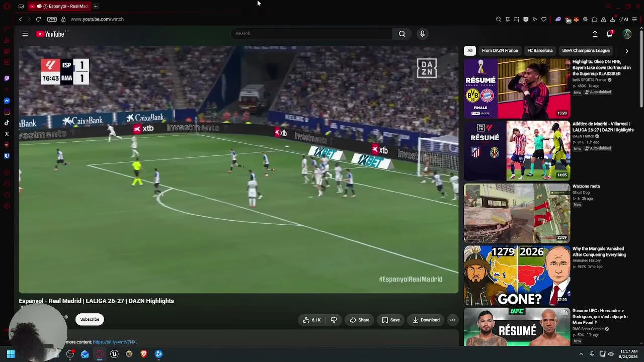644x362 pixels.
Task: Subscribe to the channel
Action: point(90,319)
